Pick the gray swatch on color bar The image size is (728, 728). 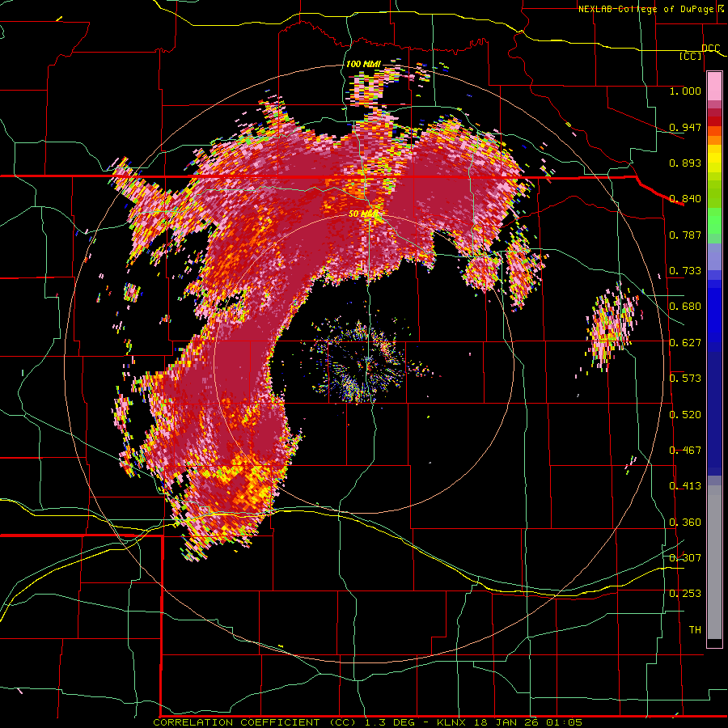click(x=714, y=562)
